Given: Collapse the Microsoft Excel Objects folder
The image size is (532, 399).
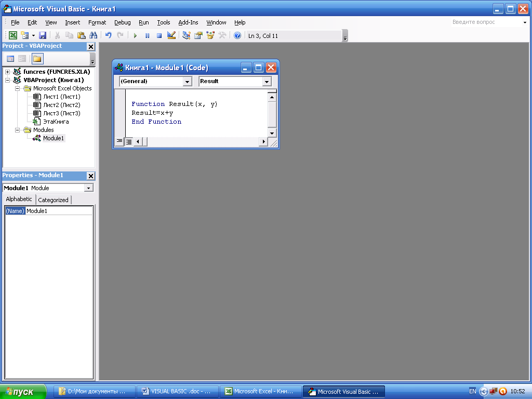Looking at the screenshot, I should coord(17,88).
